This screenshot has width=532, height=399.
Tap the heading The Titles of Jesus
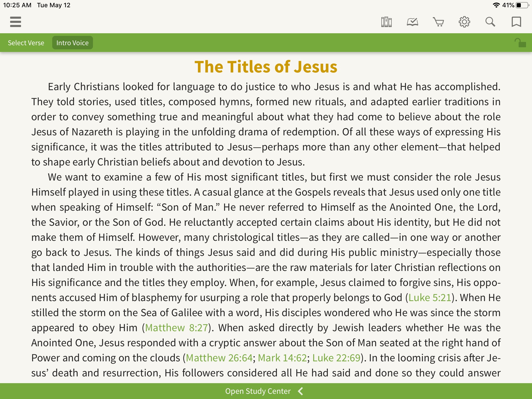click(266, 67)
